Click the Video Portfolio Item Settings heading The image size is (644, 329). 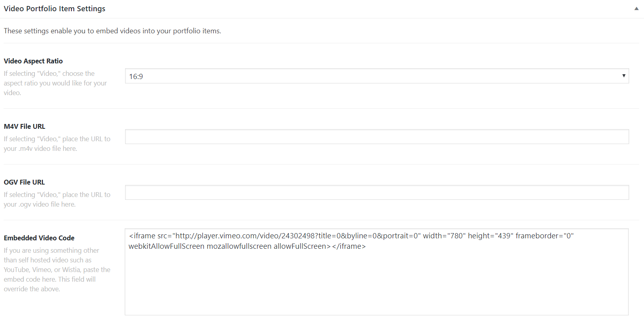click(x=55, y=8)
